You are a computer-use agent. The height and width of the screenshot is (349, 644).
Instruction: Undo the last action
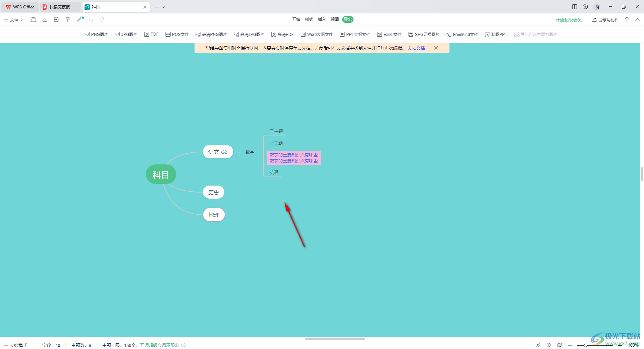click(91, 20)
